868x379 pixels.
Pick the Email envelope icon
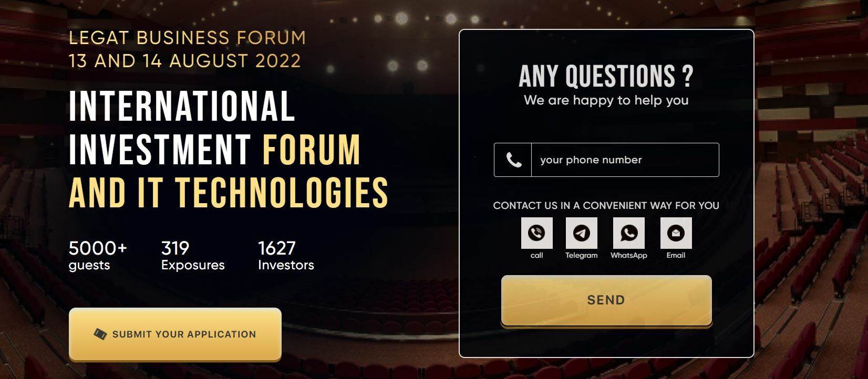pos(676,233)
